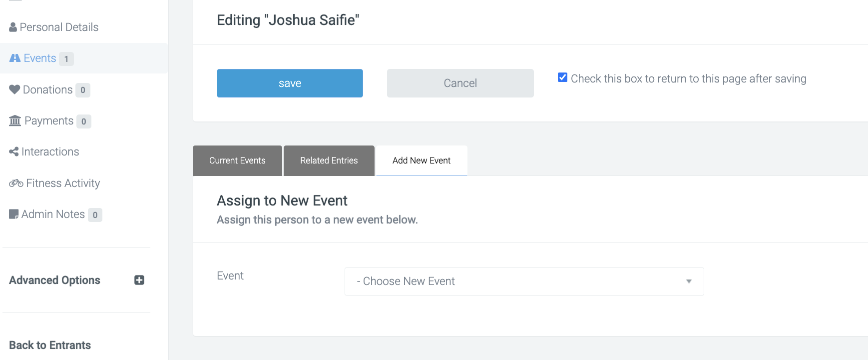868x360 pixels.
Task: Uncheck the return to this page checkbox
Action: pyautogui.click(x=562, y=77)
